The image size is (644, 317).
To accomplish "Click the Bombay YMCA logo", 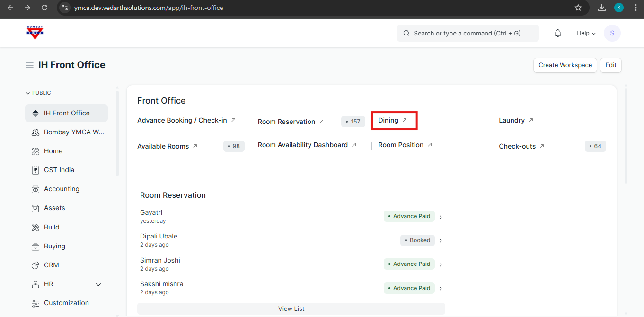I will tap(35, 33).
